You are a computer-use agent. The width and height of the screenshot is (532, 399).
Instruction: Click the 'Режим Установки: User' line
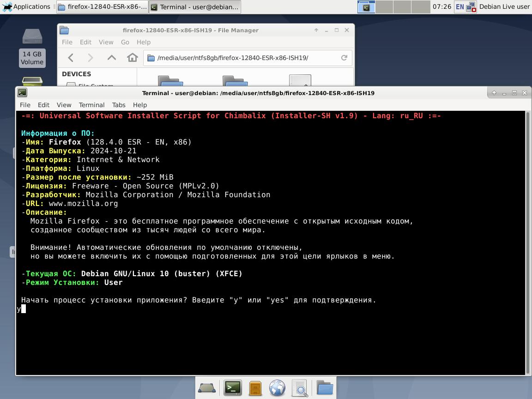72,282
